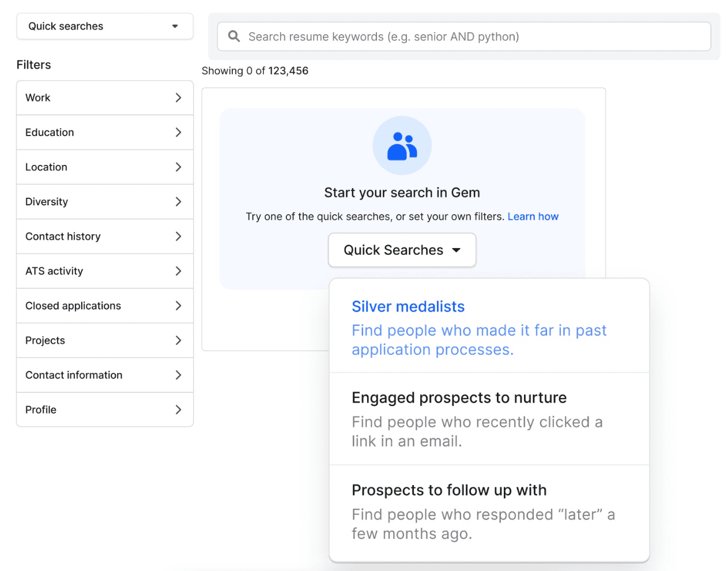Click the Showing 0 of 123,456 text
This screenshot has height=571, width=728.
pos(255,71)
